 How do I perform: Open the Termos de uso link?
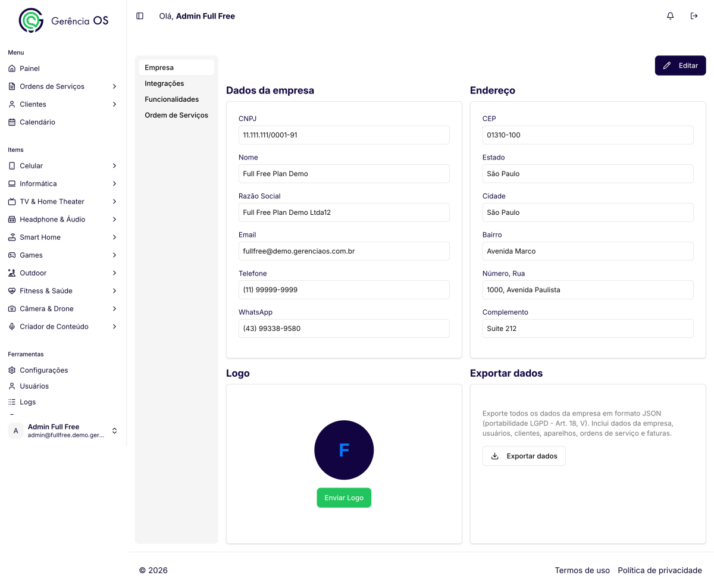coord(583,570)
